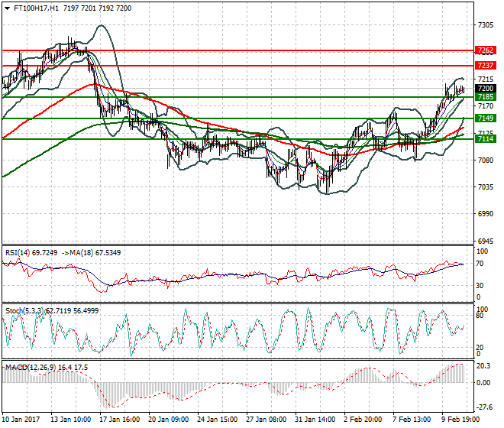The height and width of the screenshot is (428, 504).
Task: Click the 10 Jan 2017 time axis label
Action: 21,420
